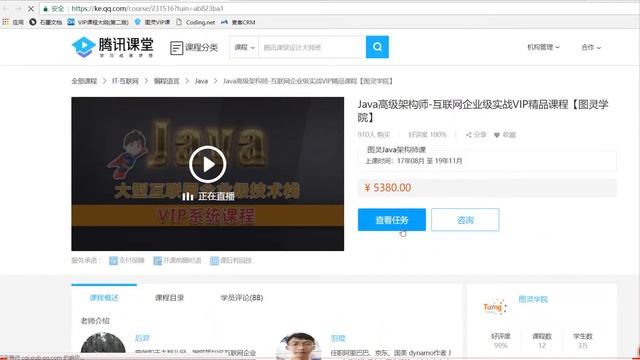640x360 pixels.
Task: Switch to the 学员评论(88) tab
Action: click(242, 298)
